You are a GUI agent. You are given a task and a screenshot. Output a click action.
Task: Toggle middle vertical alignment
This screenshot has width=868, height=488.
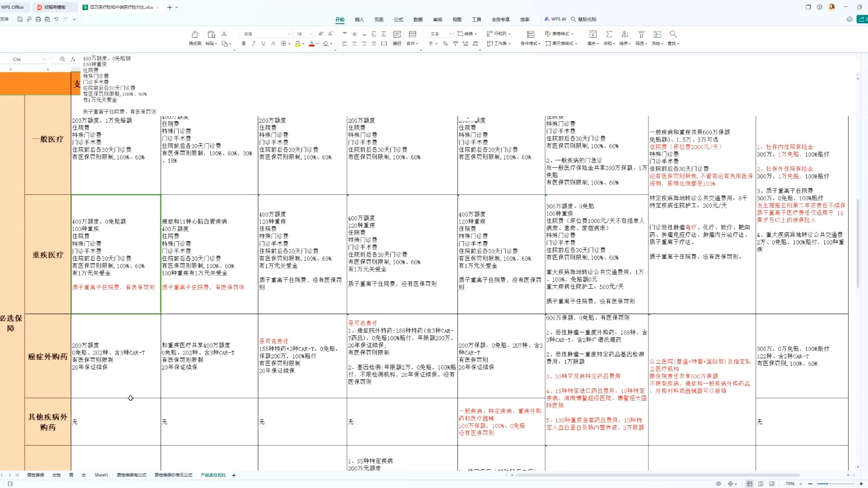354,34
